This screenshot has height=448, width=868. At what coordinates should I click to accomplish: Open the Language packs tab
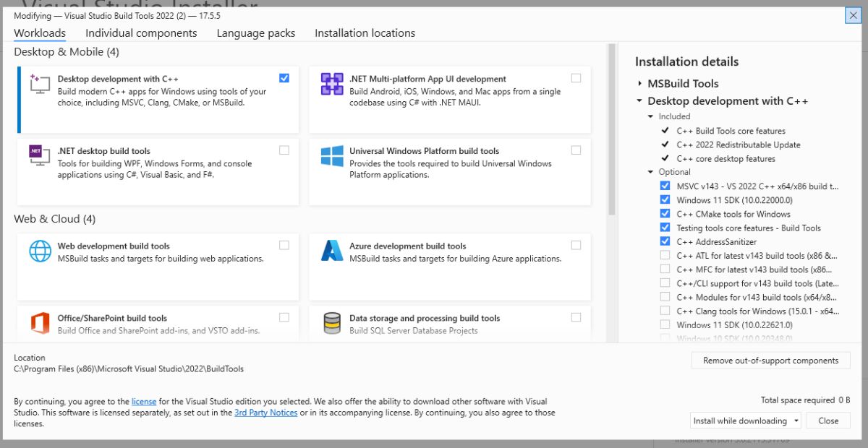coord(256,33)
